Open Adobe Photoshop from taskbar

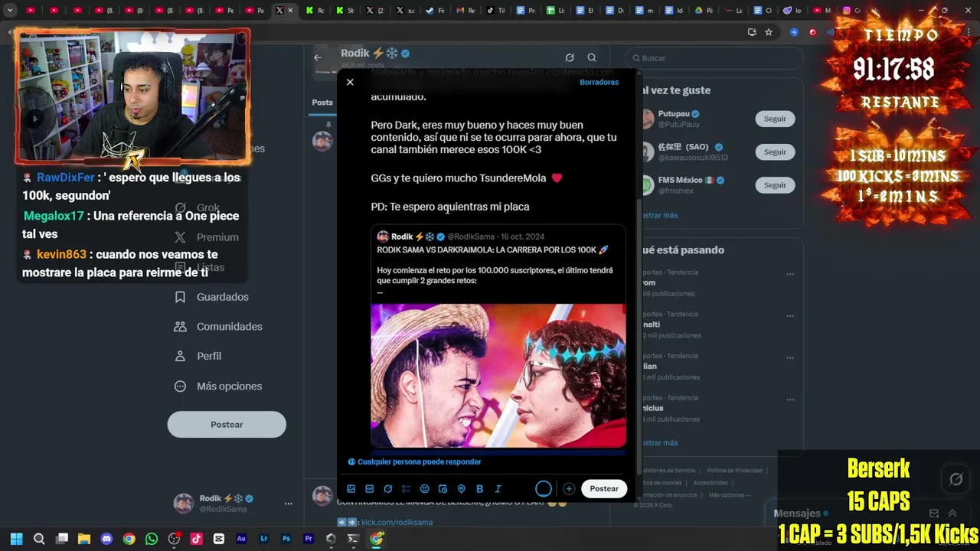pyautogui.click(x=286, y=539)
